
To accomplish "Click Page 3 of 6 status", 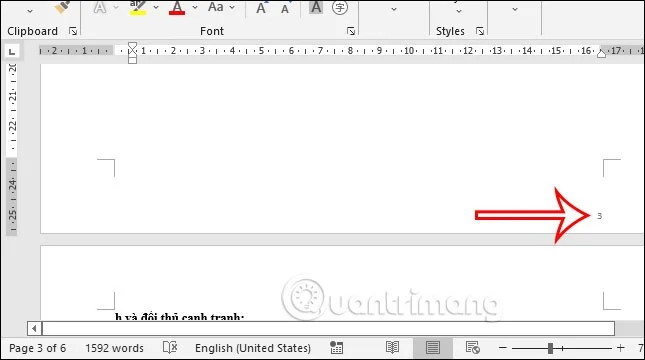I will 37,348.
